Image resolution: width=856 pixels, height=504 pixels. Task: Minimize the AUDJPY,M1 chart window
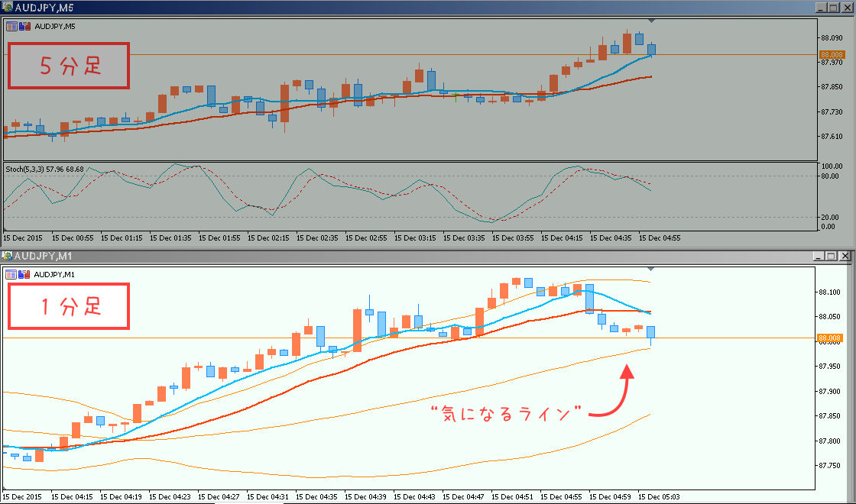click(x=819, y=257)
